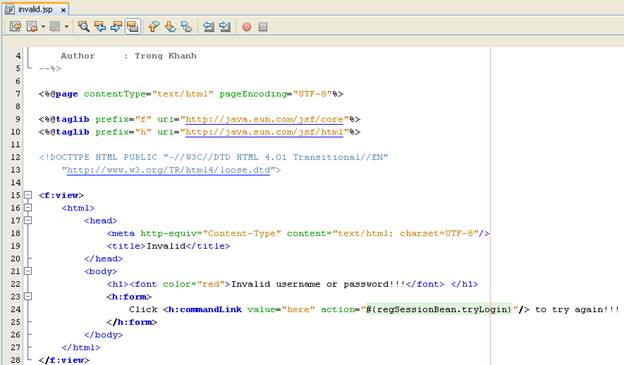Collapse the h:form fold on line 23
Screen dimensions: 624x365
[x=28, y=297]
